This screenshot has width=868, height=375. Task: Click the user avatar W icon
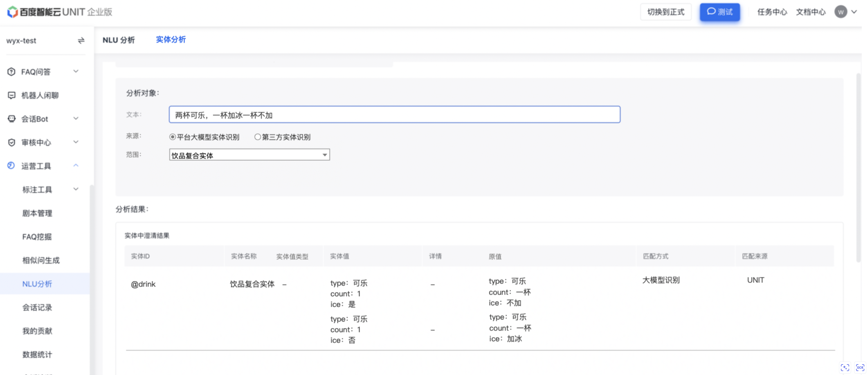tap(841, 12)
